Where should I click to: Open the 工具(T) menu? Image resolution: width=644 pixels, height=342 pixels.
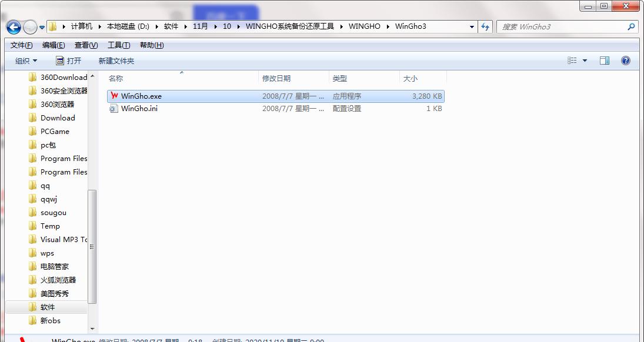click(119, 45)
